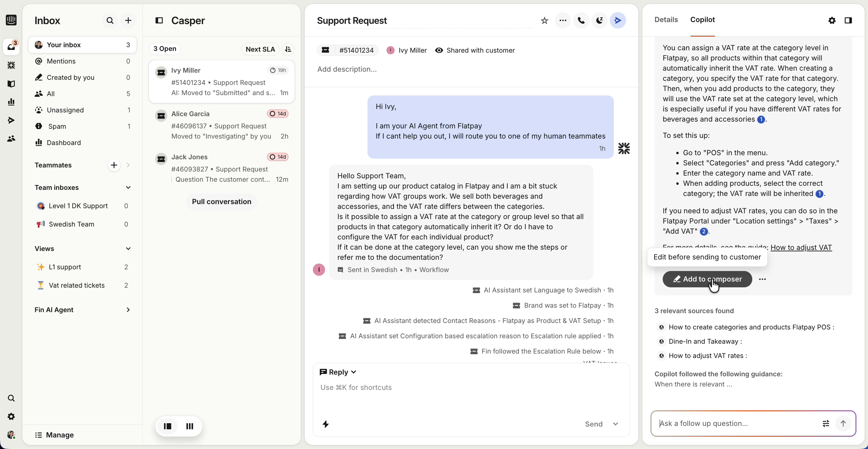Open the Knowledge section from the left sidebar
Viewport: 868px width, 449px height.
pyautogui.click(x=11, y=84)
